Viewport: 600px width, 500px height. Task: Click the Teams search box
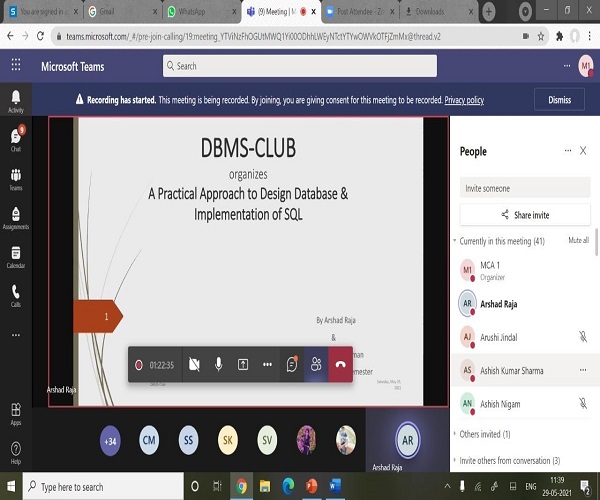click(300, 66)
